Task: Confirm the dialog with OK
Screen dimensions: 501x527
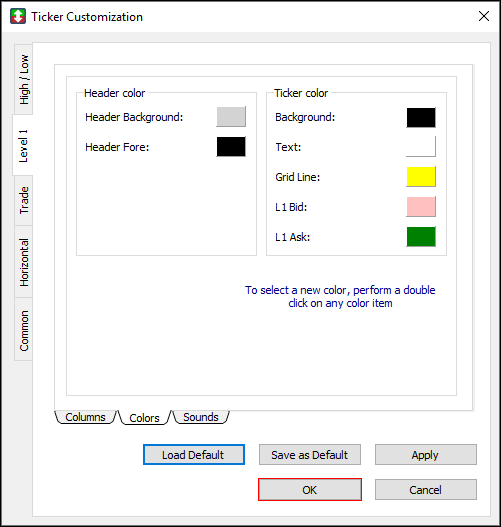Action: 310,490
